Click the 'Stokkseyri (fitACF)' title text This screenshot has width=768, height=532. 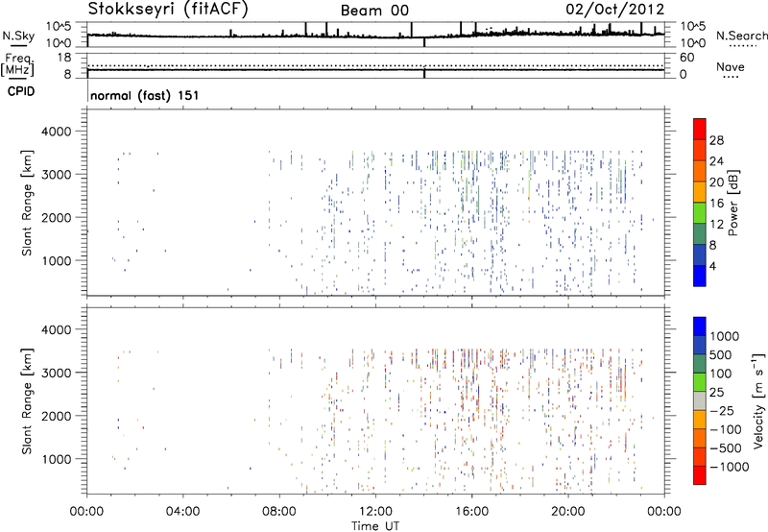[168, 9]
